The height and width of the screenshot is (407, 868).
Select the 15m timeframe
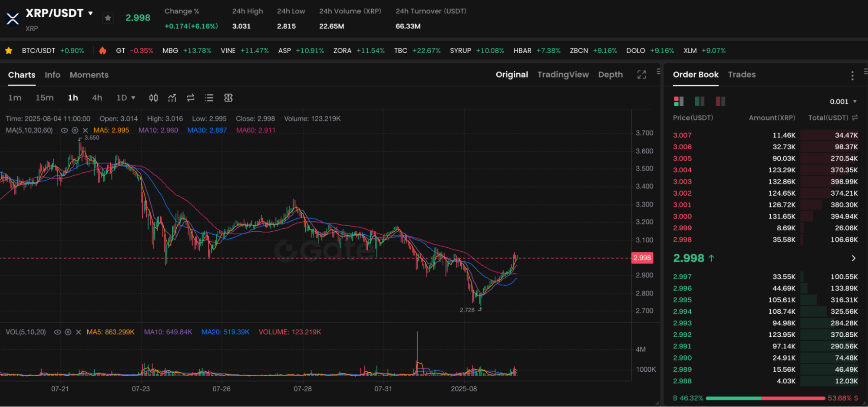point(45,98)
